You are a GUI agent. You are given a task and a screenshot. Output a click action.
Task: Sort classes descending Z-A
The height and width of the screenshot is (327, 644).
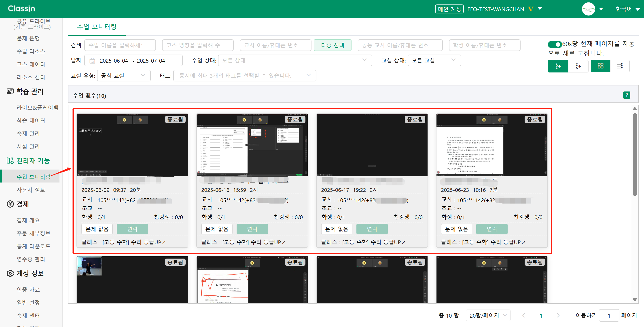pos(578,66)
